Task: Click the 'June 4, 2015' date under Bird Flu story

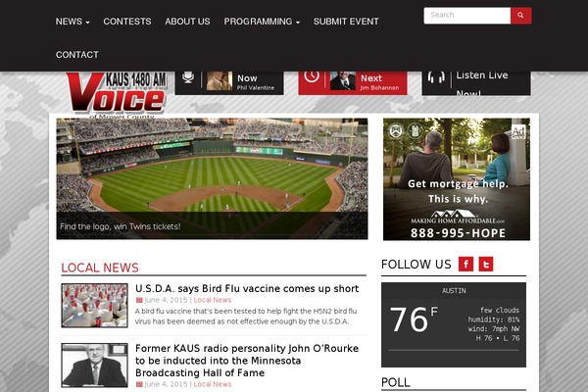Action: click(166, 300)
